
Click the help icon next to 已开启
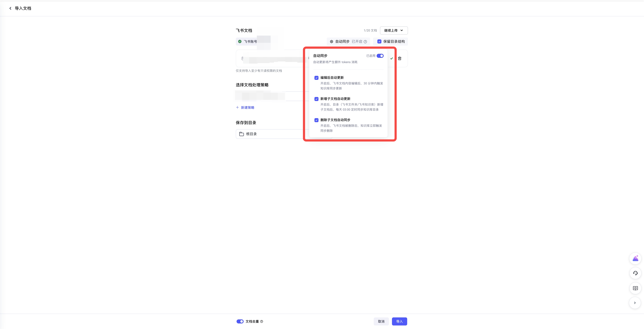(x=365, y=42)
